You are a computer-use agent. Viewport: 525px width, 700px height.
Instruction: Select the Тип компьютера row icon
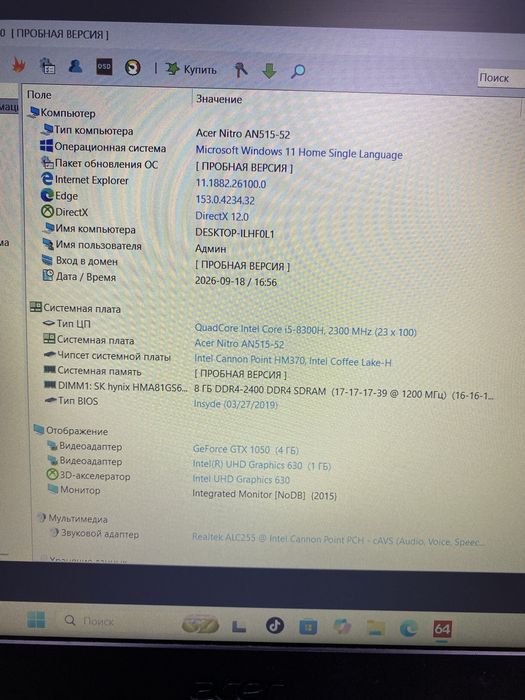coord(47,130)
